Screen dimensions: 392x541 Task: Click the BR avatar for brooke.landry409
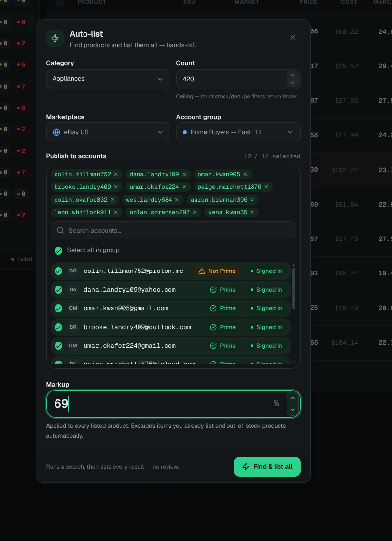click(x=73, y=327)
